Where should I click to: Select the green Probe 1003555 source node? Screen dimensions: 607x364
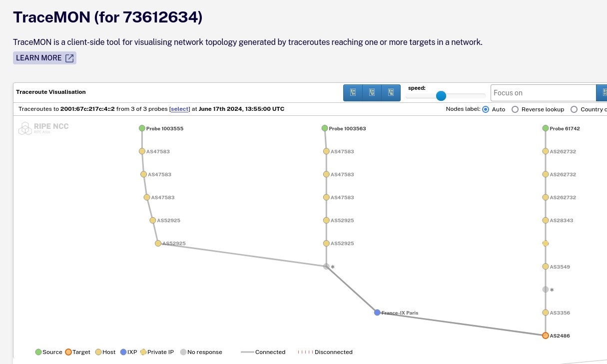tap(142, 128)
